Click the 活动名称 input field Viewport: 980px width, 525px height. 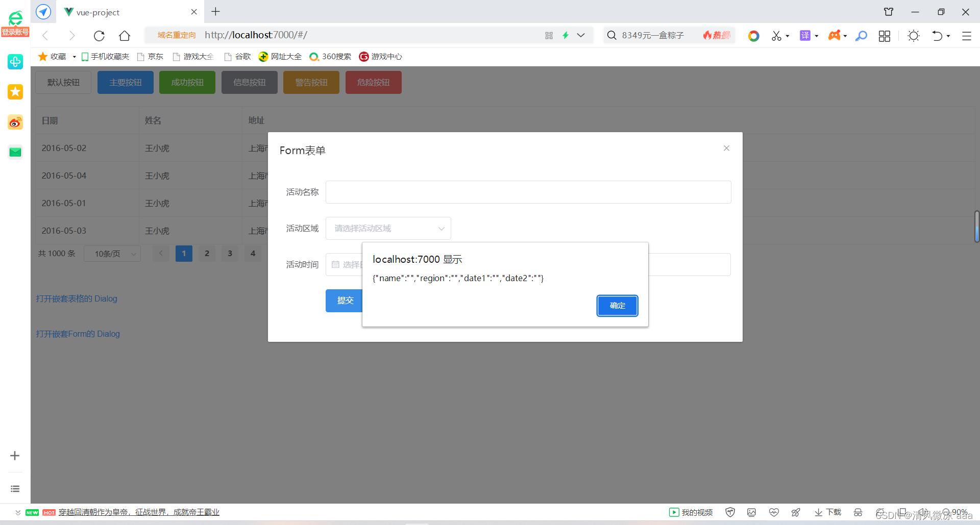[528, 192]
